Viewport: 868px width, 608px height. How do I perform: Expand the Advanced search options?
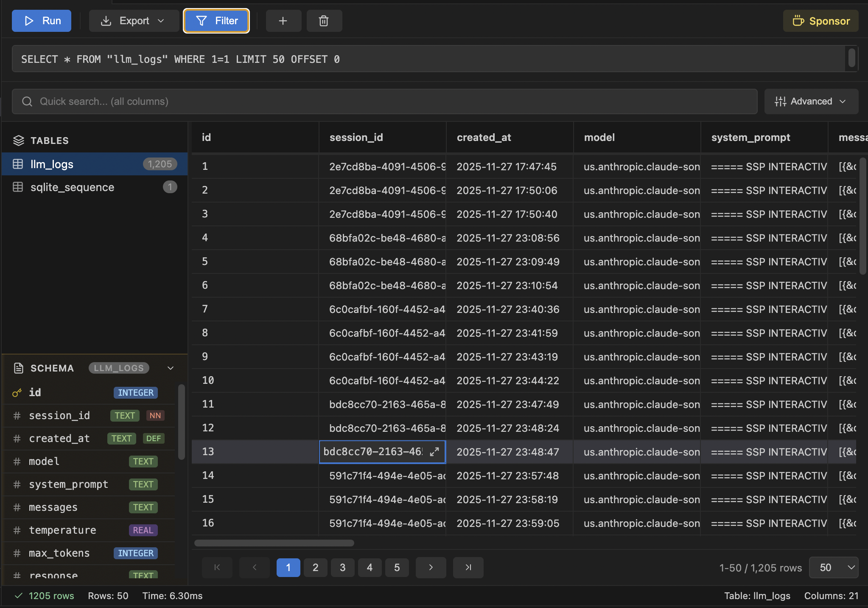pos(811,101)
